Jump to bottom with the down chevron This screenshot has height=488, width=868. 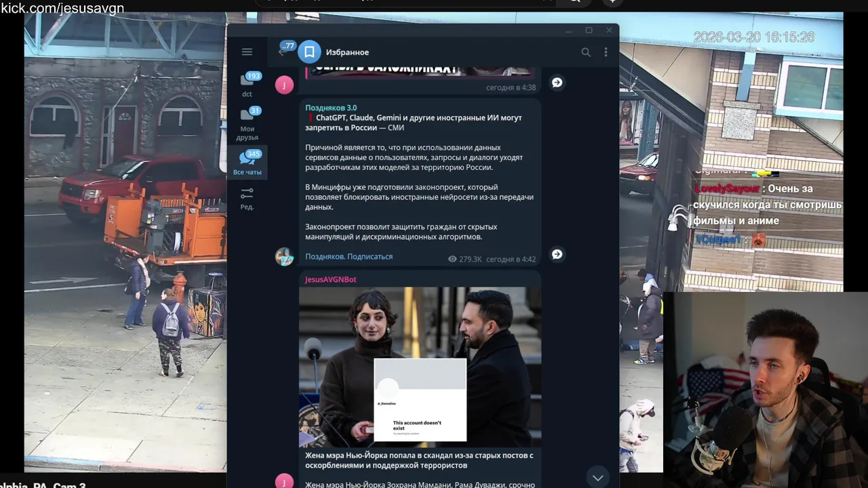597,478
